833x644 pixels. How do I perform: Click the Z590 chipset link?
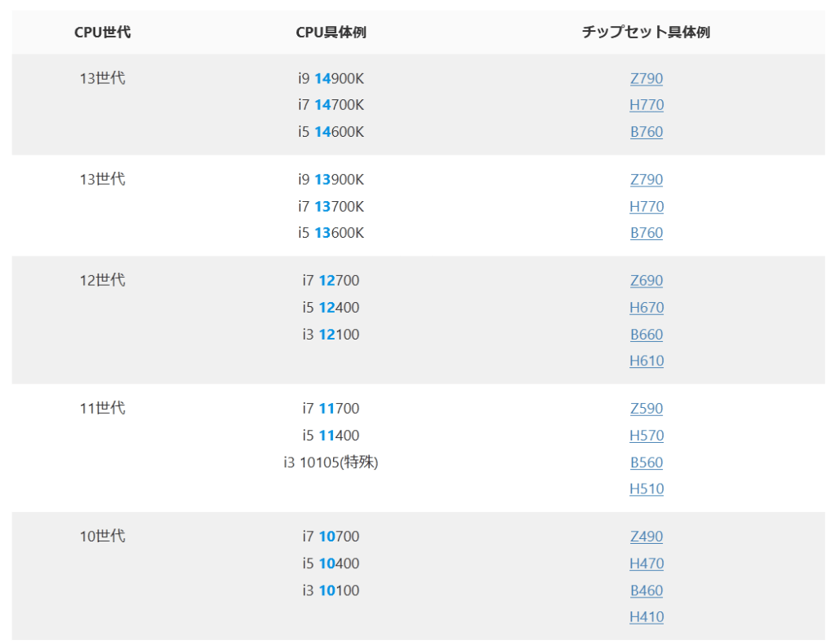[647, 409]
